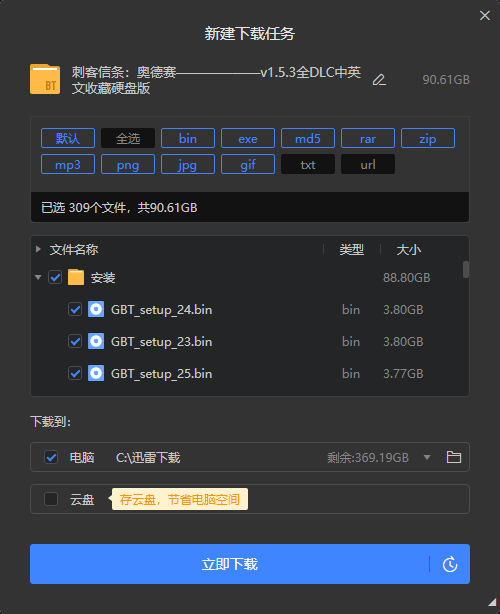Click the disc icon of GBT_setup_25.bin
Image resolution: width=500 pixels, height=614 pixels.
tap(96, 374)
